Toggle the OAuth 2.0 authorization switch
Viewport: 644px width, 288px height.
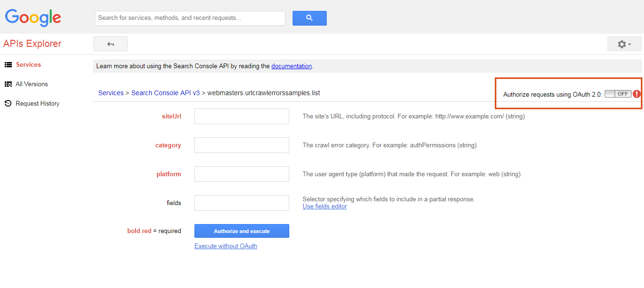[x=618, y=94]
